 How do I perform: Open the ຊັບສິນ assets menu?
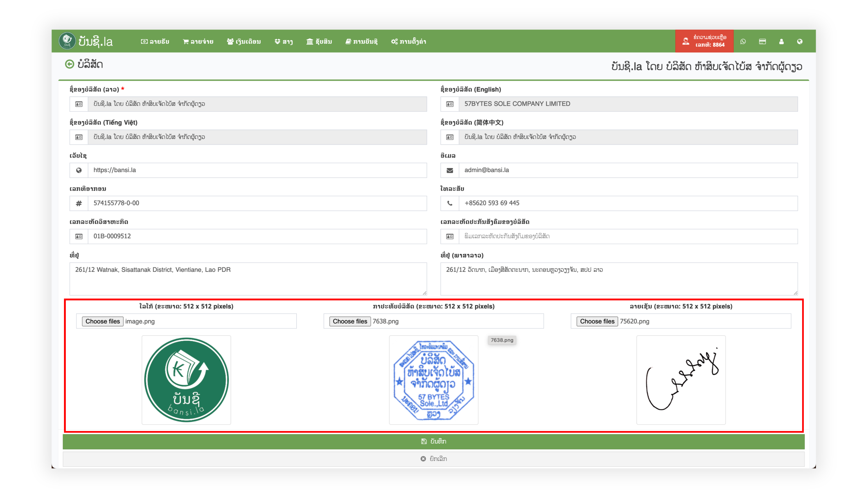pos(319,41)
